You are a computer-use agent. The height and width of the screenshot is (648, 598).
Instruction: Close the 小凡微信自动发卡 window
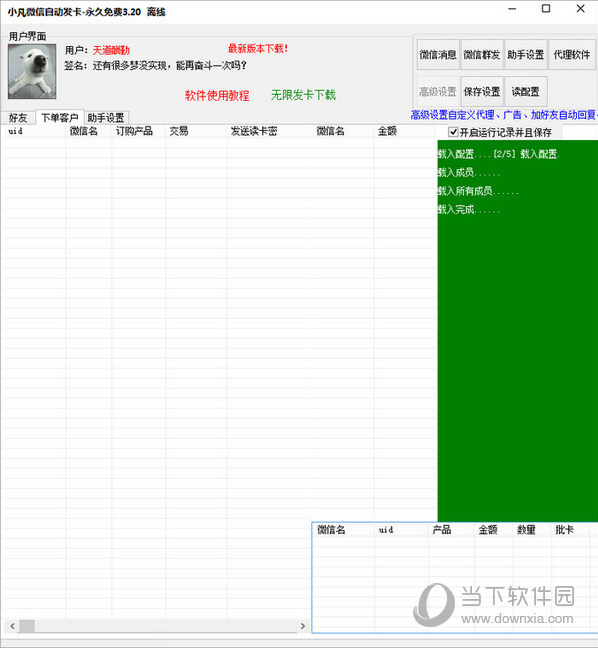coord(581,9)
